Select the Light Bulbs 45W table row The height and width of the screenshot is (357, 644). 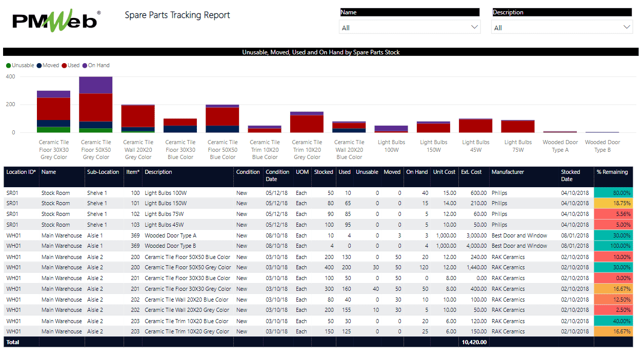coord(164,225)
